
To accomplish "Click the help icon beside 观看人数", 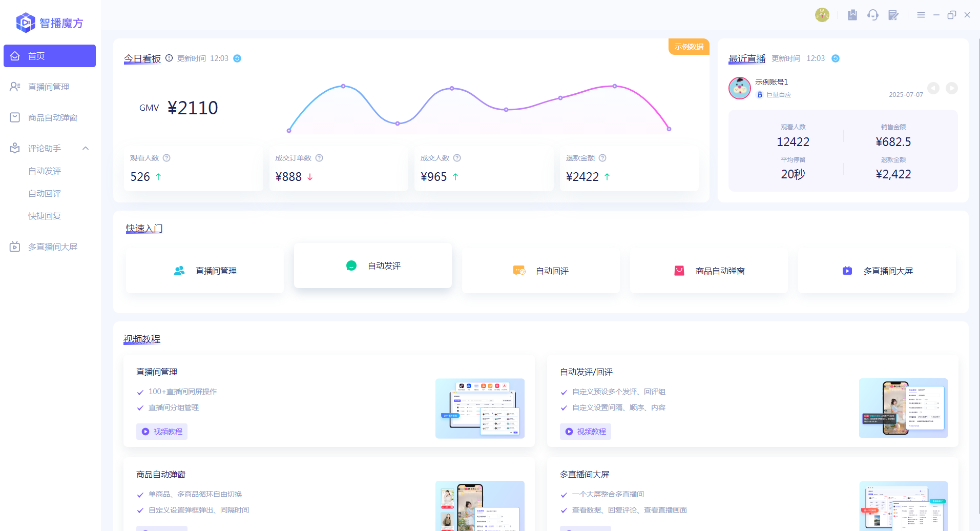I will (x=166, y=158).
